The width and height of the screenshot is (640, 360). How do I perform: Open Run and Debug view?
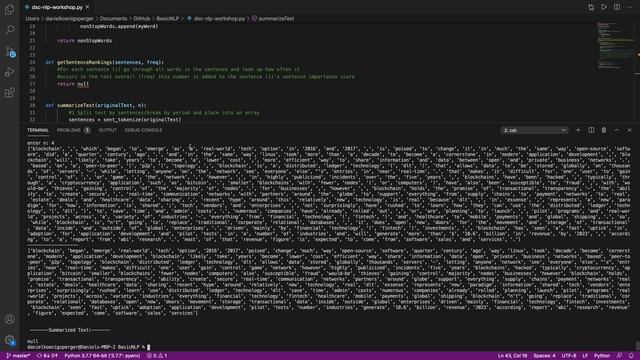9,72
